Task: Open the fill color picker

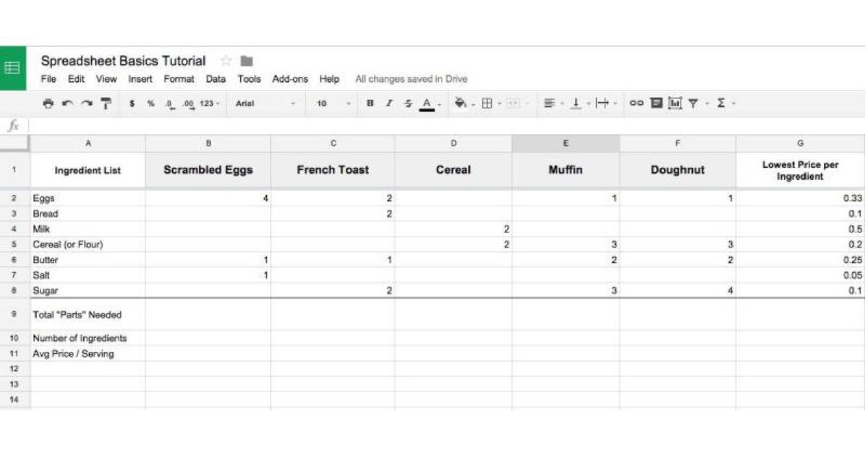Action: (461, 104)
